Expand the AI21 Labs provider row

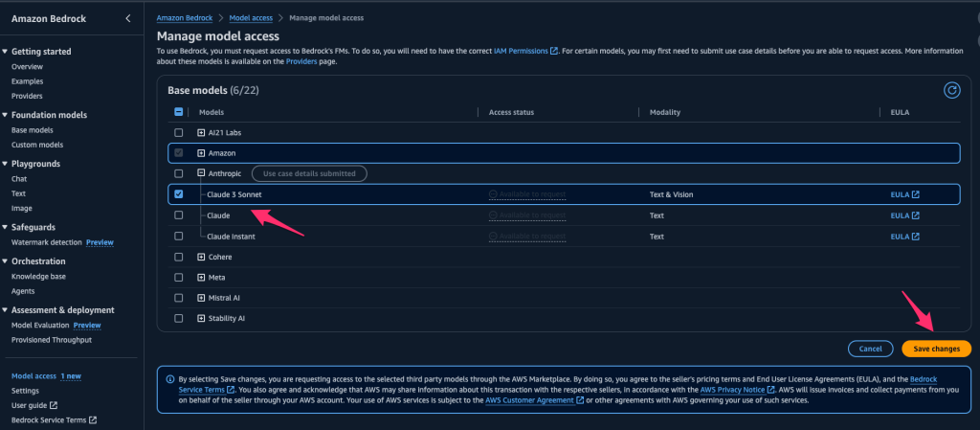click(x=201, y=132)
